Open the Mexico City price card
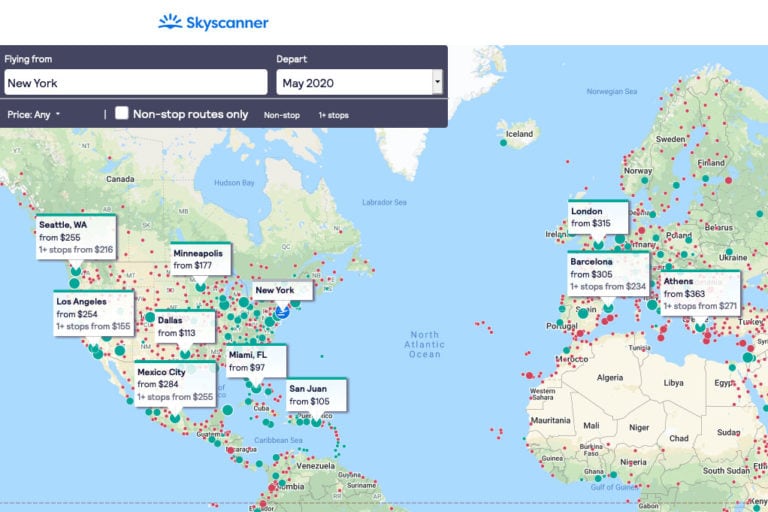768x512 pixels. coord(175,384)
